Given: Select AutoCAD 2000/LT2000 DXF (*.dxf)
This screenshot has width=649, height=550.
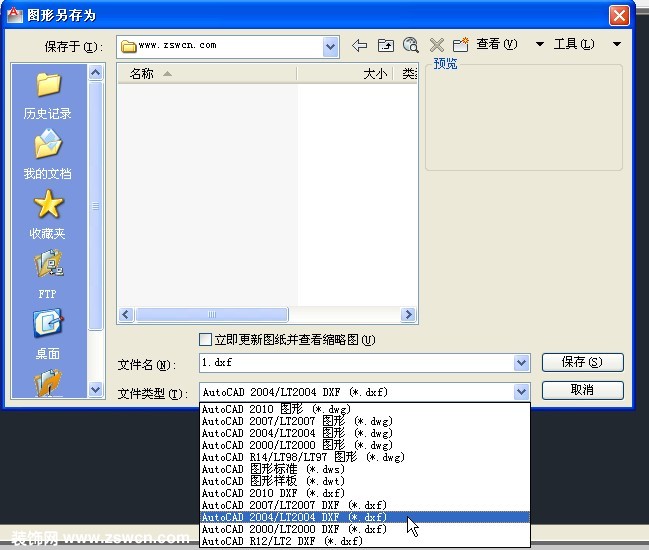Looking at the screenshot, I should (x=365, y=529).
